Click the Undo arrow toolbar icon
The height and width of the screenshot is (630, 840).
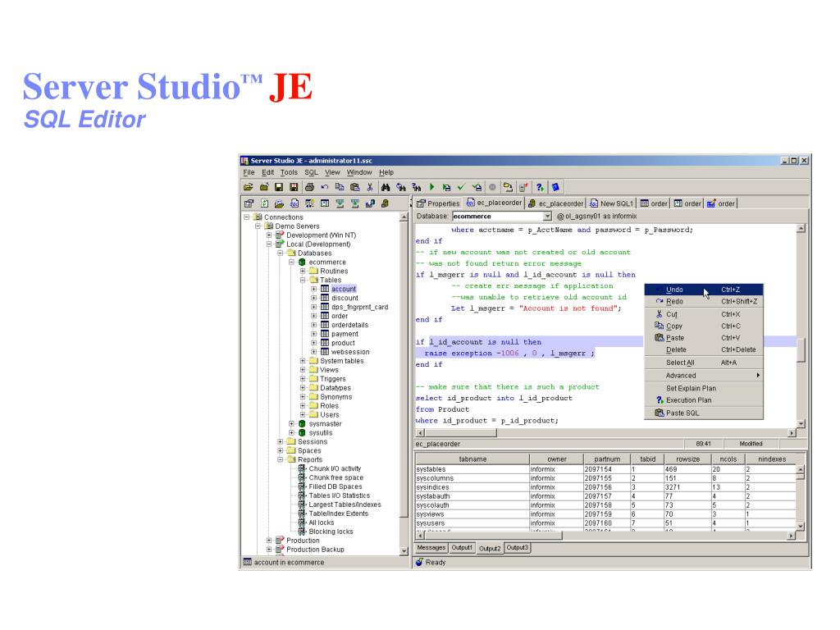point(325,188)
